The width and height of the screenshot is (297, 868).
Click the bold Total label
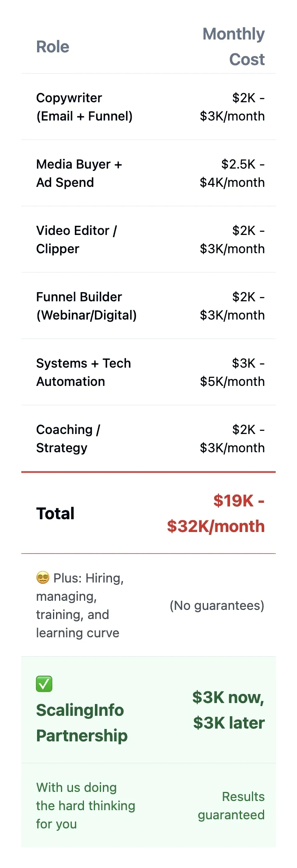pos(55,513)
